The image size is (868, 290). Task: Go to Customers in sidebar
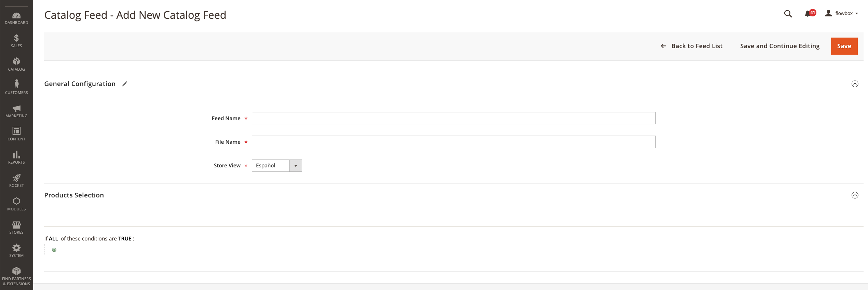pos(16,87)
